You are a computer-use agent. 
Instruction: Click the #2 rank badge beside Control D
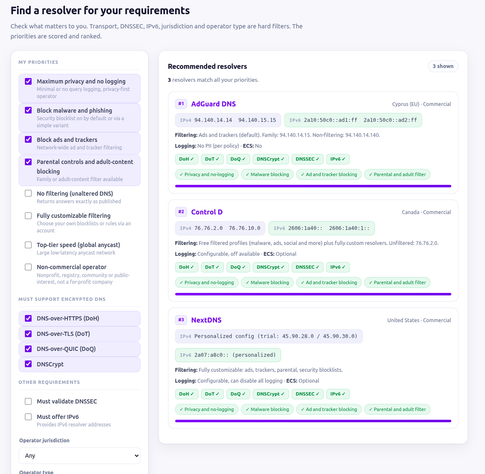pyautogui.click(x=181, y=212)
